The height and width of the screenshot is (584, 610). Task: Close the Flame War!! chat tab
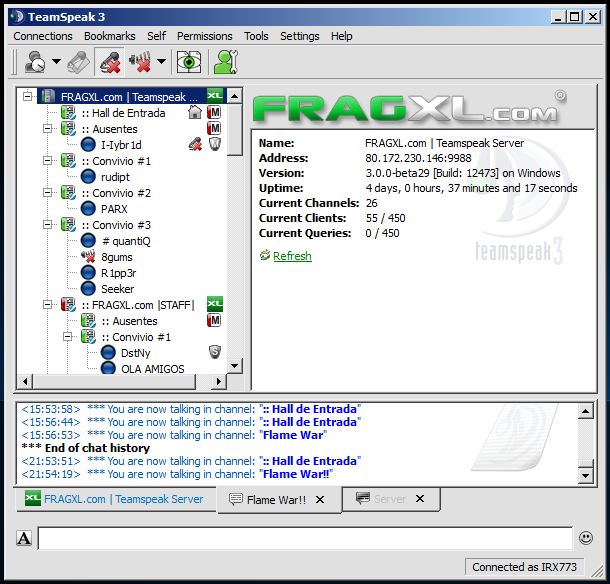point(320,500)
